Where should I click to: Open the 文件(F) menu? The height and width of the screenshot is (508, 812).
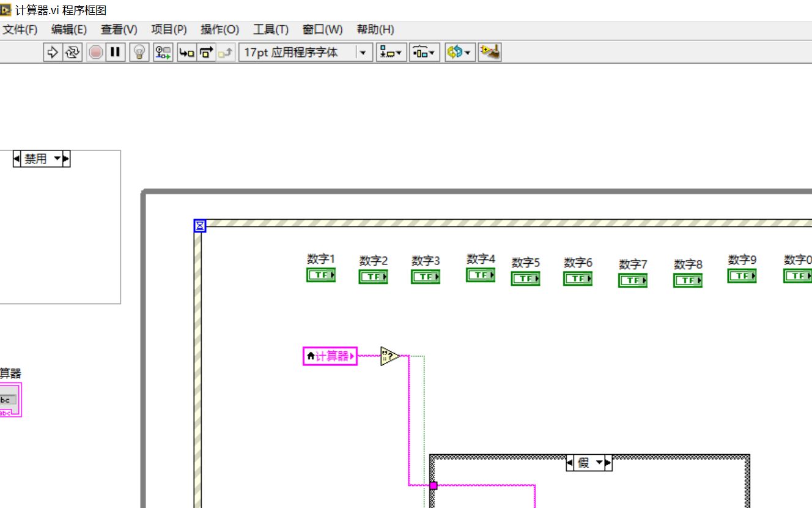click(20, 29)
